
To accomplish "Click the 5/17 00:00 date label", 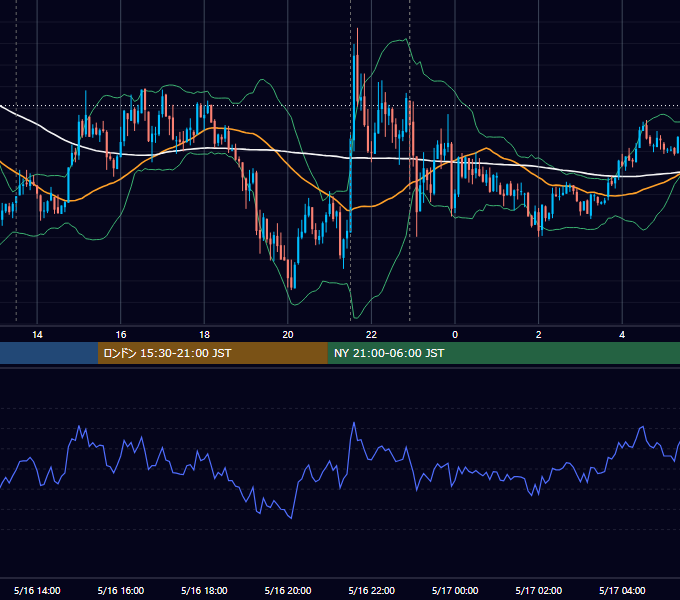I will tap(455, 590).
